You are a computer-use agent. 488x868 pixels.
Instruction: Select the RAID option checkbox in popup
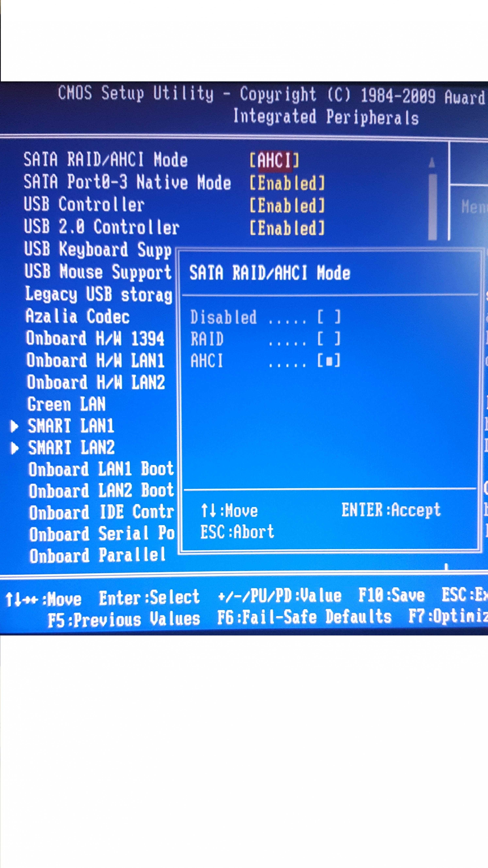click(329, 339)
